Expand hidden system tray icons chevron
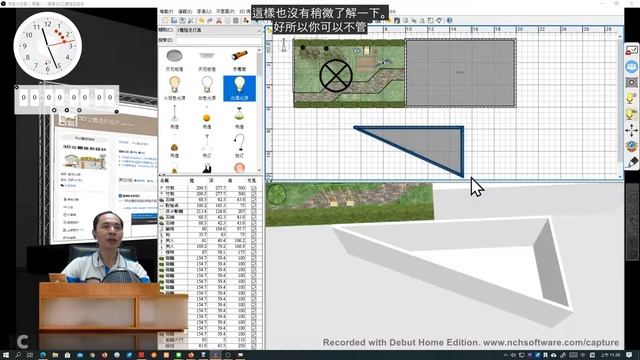 tap(506, 355)
